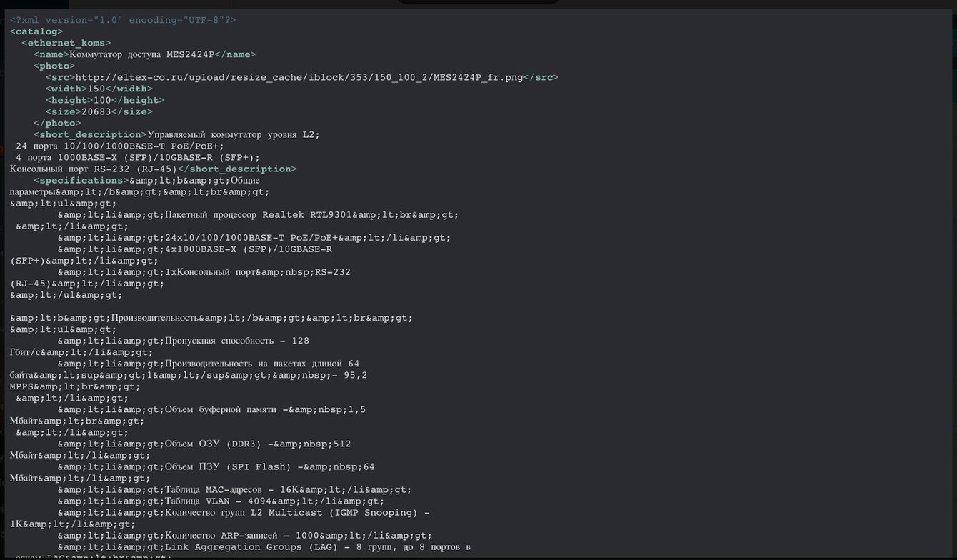The width and height of the screenshot is (957, 560).
Task: Select the height value 100
Action: point(102,100)
